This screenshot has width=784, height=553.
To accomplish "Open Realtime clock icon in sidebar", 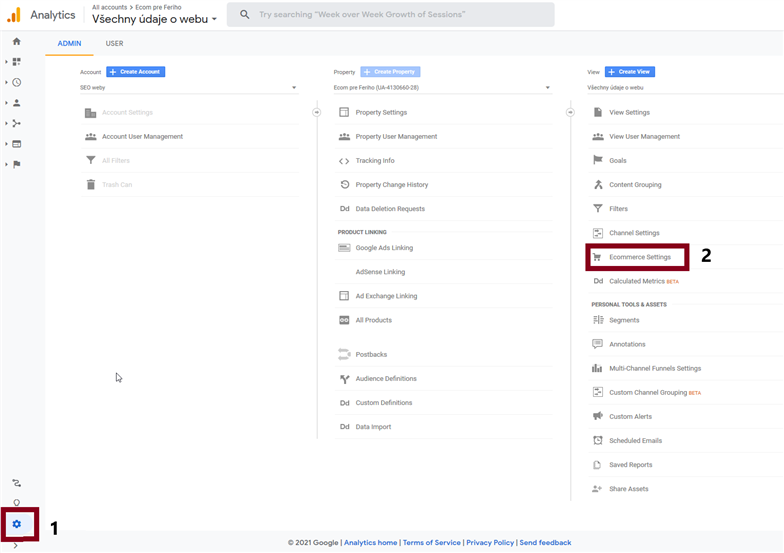I will [16, 82].
